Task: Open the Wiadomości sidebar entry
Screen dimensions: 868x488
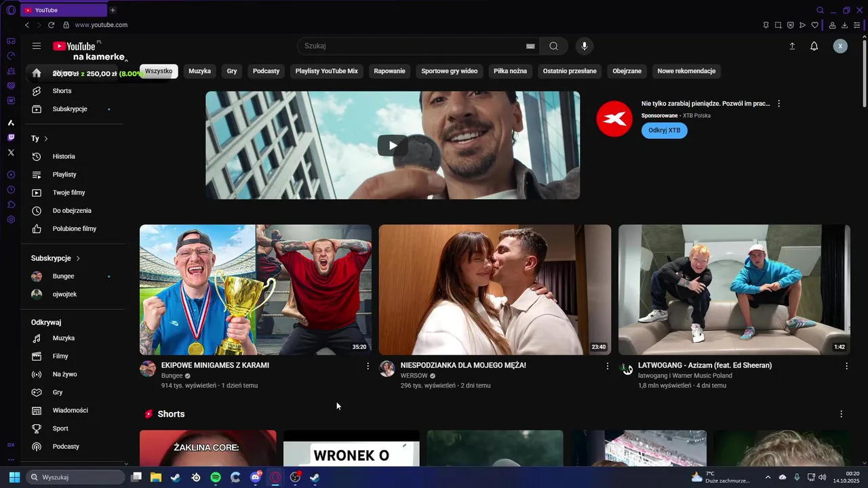Action: point(73,411)
